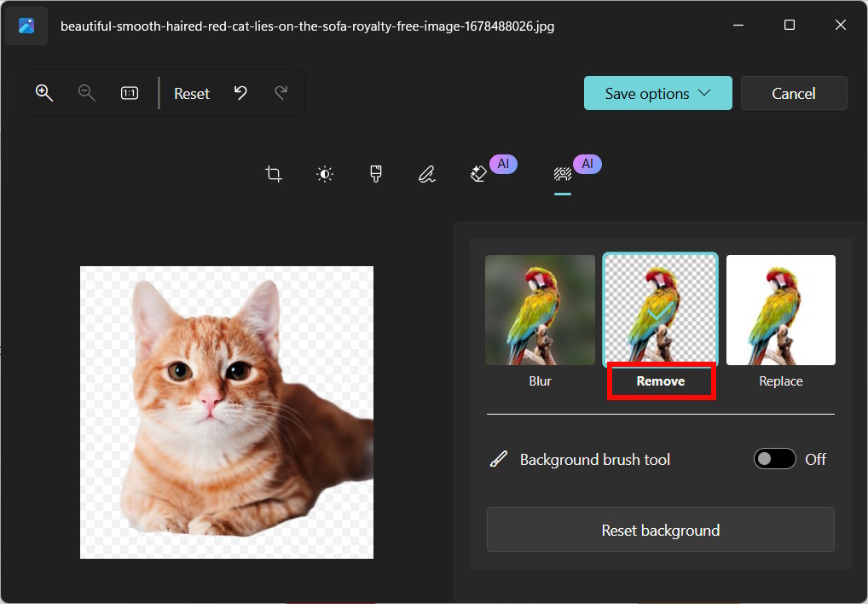Click the Reset background button

[x=660, y=529]
